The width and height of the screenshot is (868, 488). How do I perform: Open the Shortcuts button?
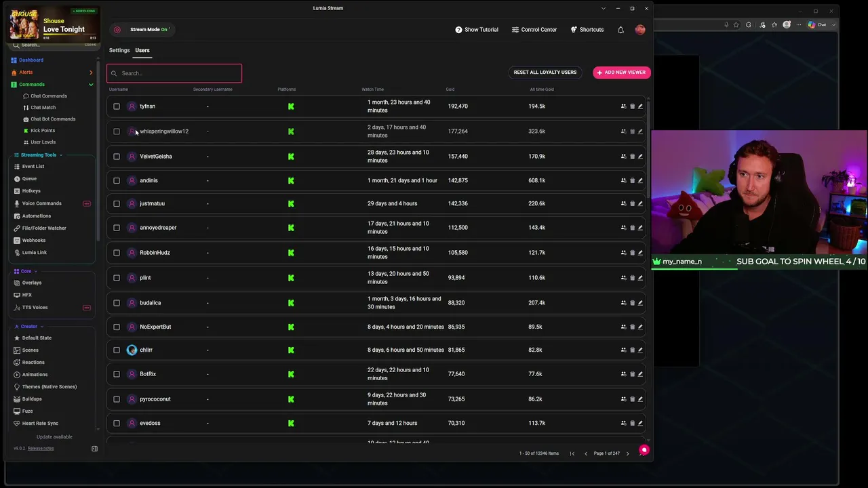[587, 30]
